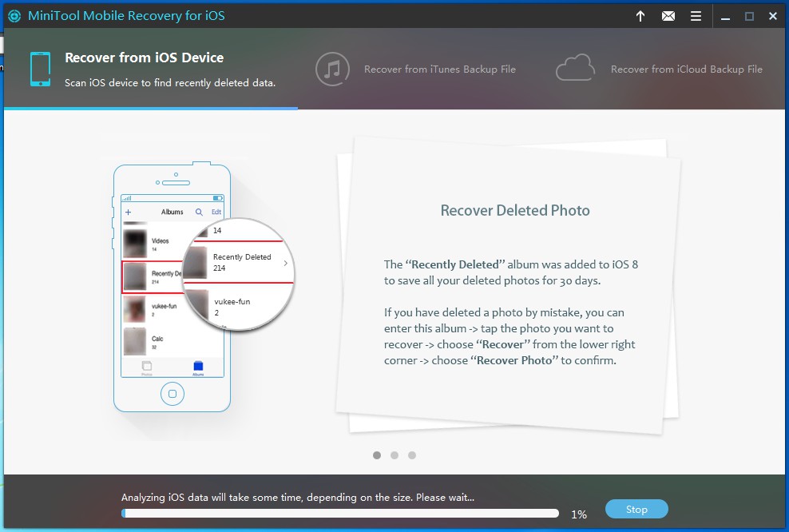Viewport: 789px width, 532px height.
Task: Stop the iOS data analysis
Action: [636, 509]
